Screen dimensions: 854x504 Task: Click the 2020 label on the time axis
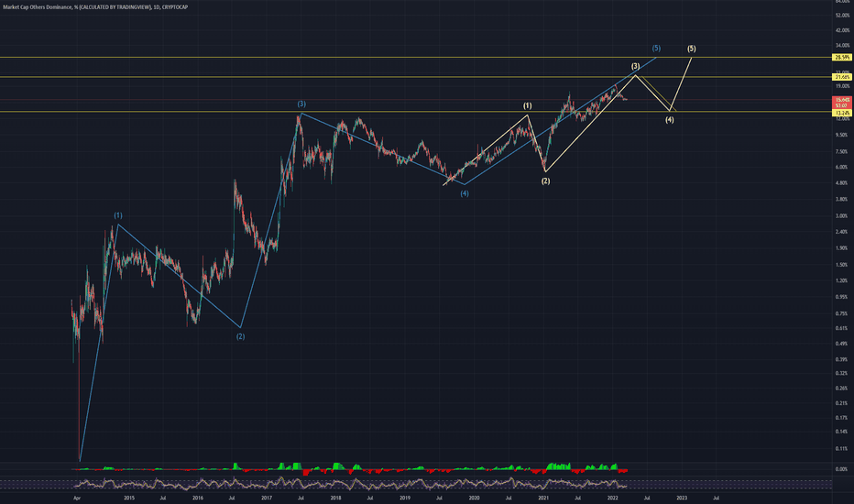(x=474, y=498)
